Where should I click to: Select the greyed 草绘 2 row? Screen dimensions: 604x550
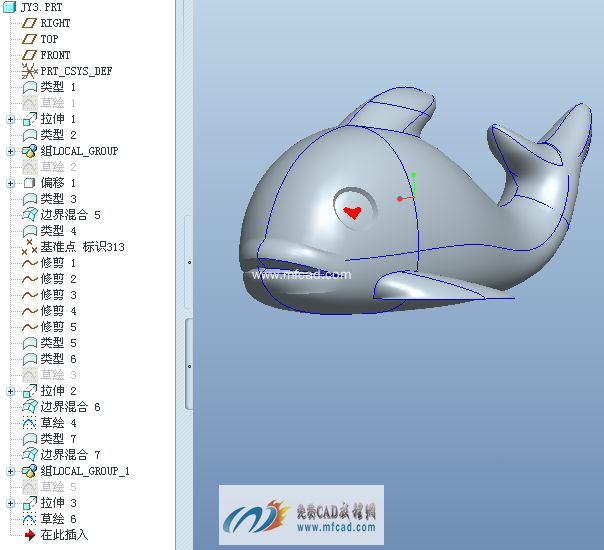49,167
